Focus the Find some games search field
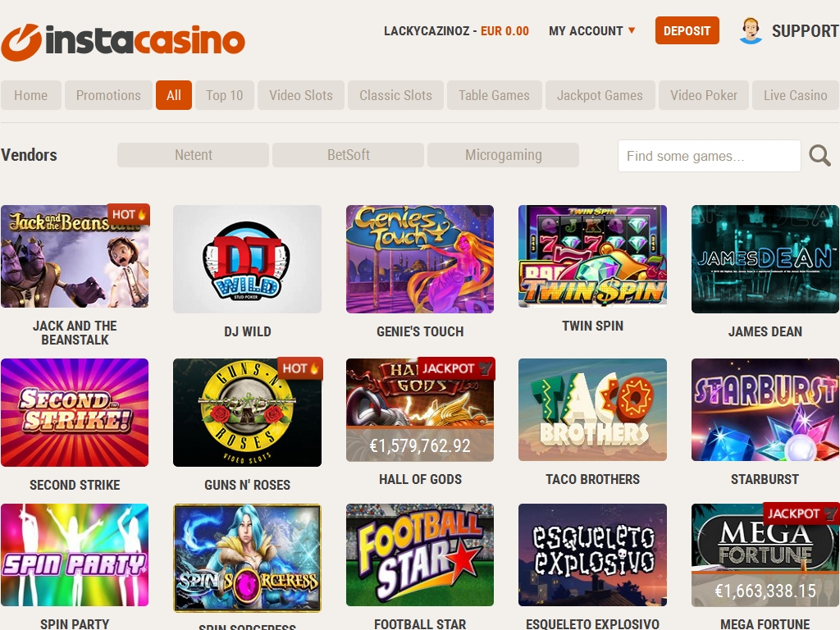Image resolution: width=840 pixels, height=630 pixels. click(x=710, y=156)
